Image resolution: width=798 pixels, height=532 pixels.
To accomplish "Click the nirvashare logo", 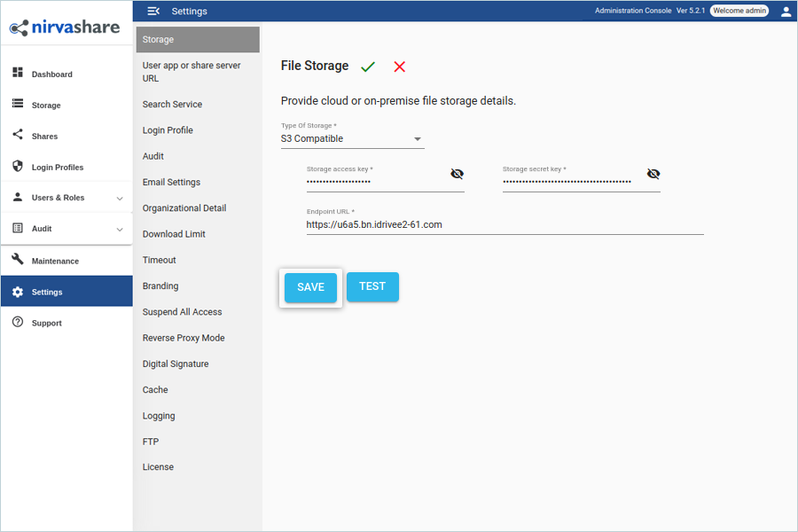I will point(65,27).
